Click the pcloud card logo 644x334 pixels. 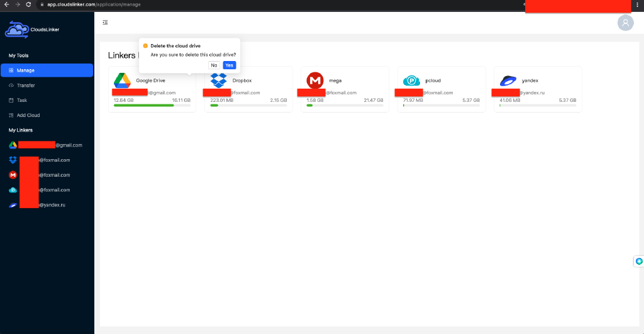click(411, 81)
